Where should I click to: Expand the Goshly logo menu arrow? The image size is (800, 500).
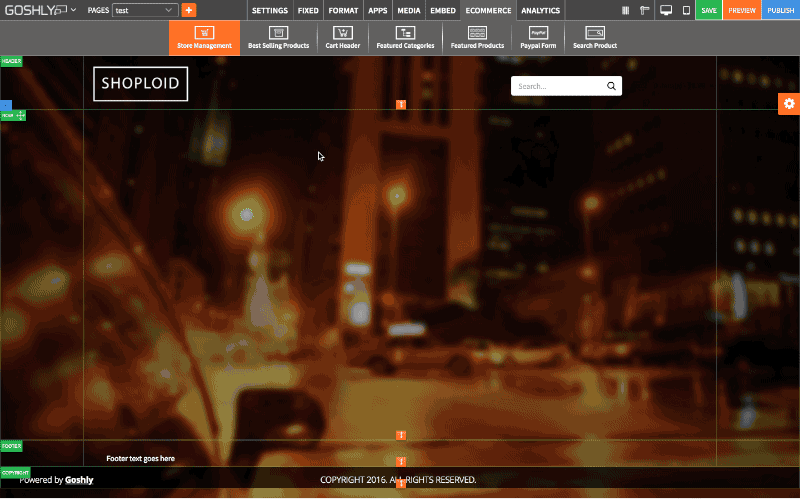(73, 10)
